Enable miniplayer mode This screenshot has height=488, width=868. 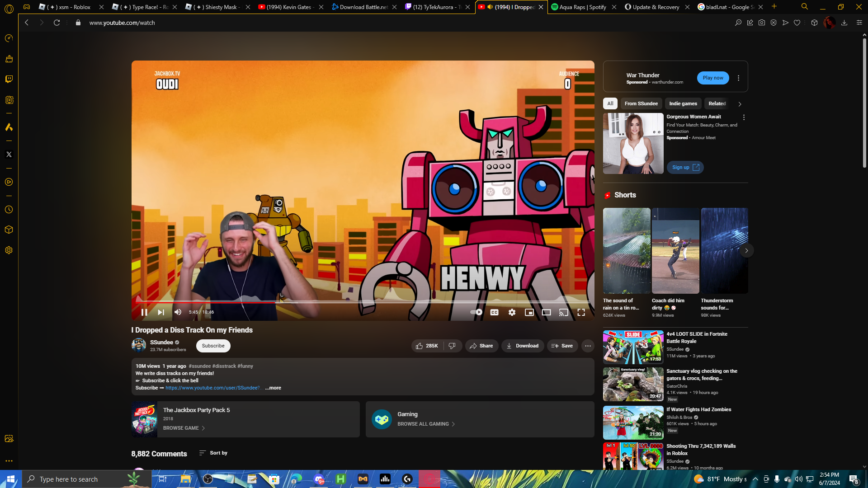(x=529, y=312)
